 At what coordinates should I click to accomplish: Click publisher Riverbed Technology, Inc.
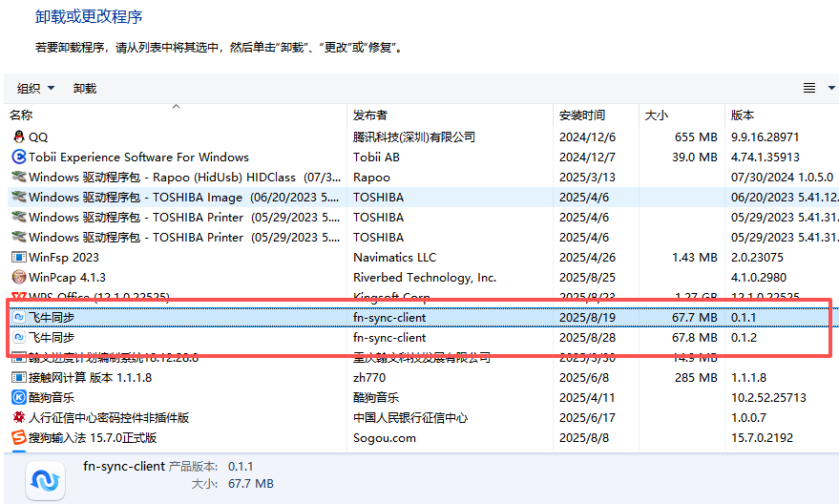425,277
